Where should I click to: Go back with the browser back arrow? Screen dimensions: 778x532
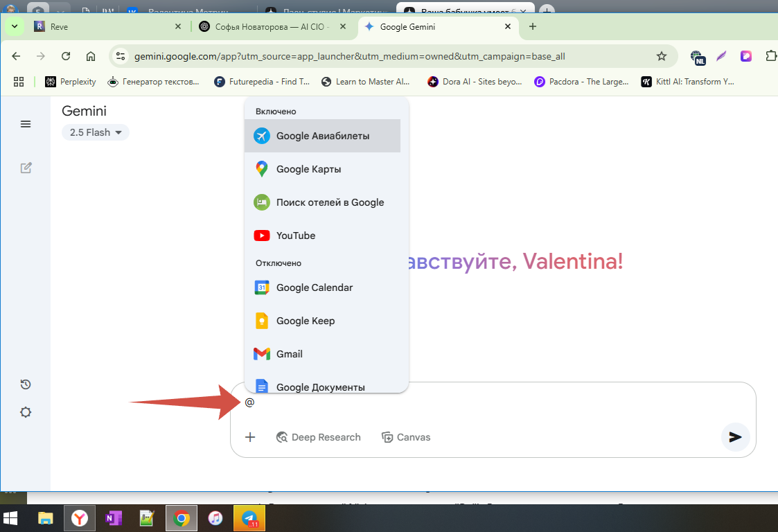click(x=16, y=56)
